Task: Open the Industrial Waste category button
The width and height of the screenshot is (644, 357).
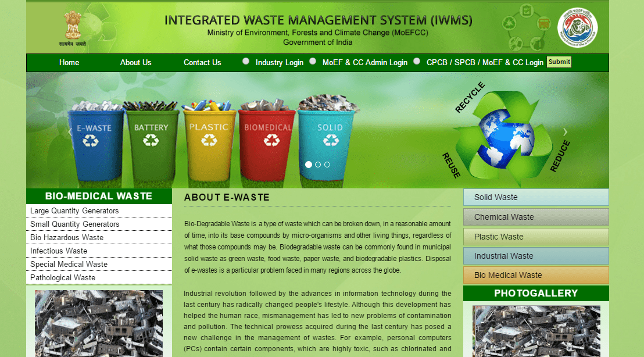Action: point(536,256)
